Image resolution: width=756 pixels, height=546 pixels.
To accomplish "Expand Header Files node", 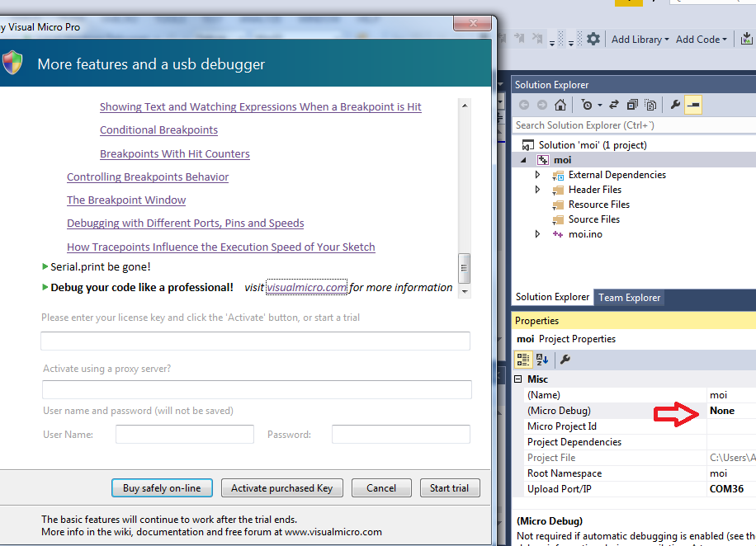I will click(537, 190).
